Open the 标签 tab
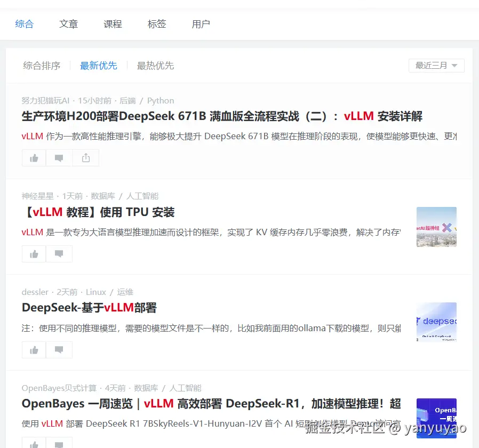Screen dimensions: 479x448 point(157,24)
